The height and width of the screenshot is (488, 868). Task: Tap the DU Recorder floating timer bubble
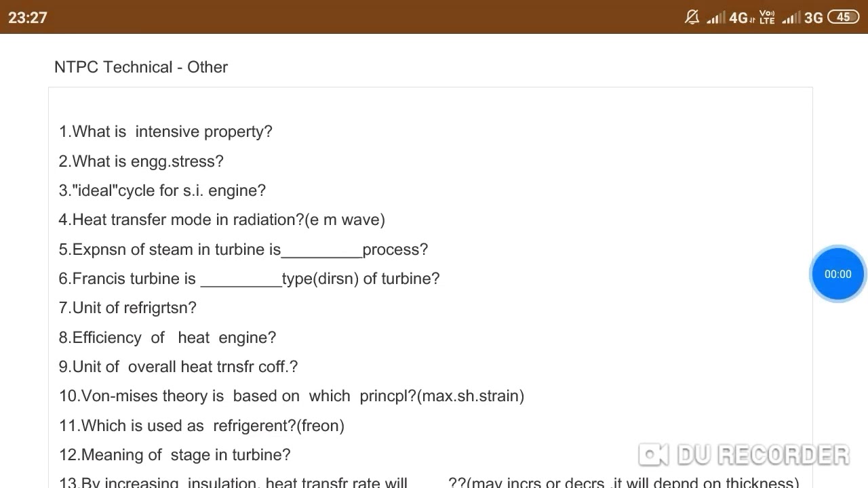point(838,274)
